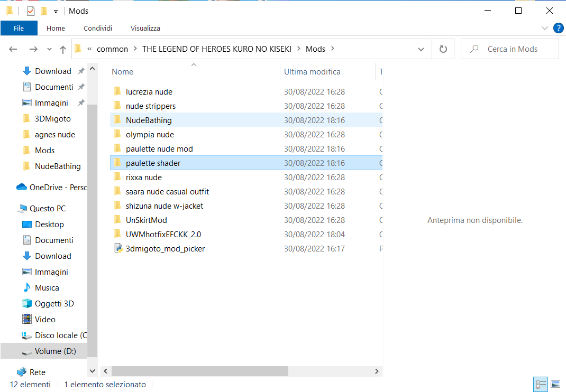Expand the ribbon with chevron

[x=545, y=28]
